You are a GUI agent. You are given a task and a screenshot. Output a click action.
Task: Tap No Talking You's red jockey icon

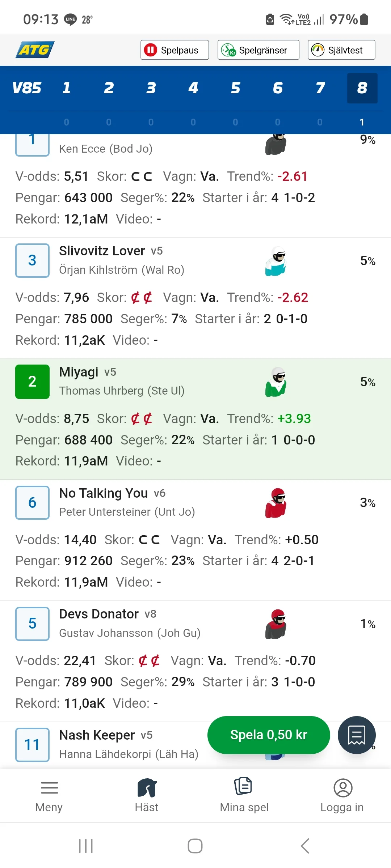point(276,503)
